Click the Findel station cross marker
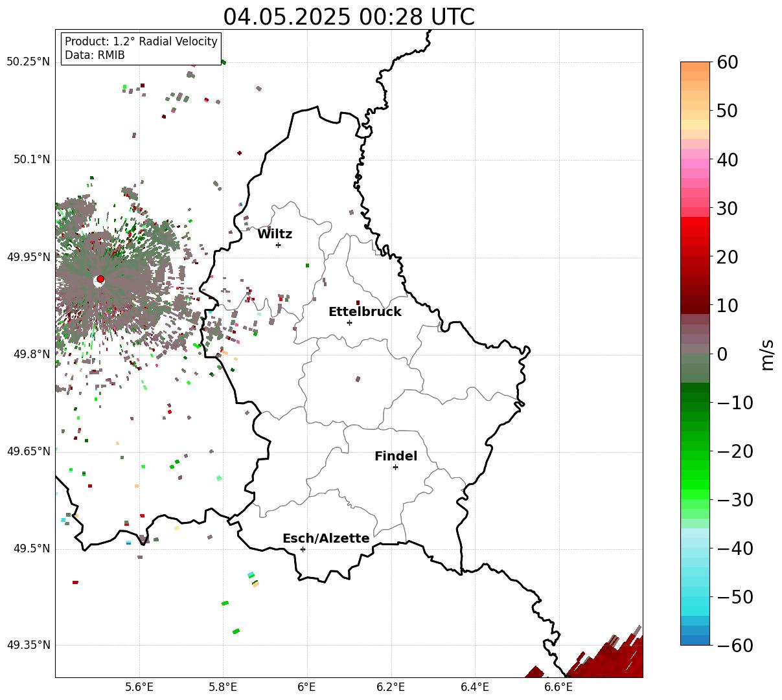This screenshot has height=700, width=782. pyautogui.click(x=395, y=467)
